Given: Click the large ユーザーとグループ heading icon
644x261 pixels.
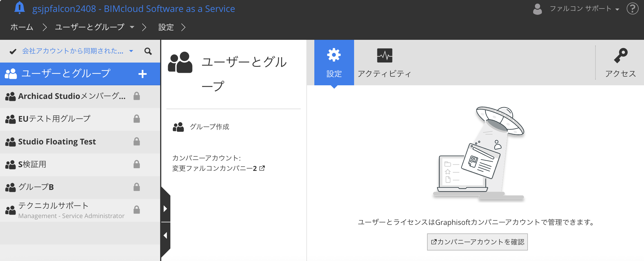Looking at the screenshot, I should (x=180, y=62).
